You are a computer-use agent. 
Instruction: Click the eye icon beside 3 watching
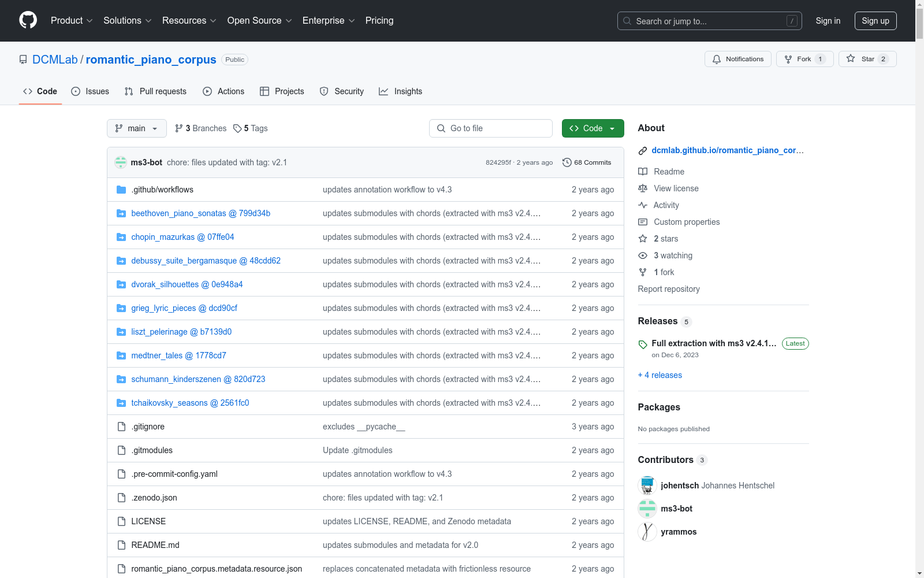(643, 255)
